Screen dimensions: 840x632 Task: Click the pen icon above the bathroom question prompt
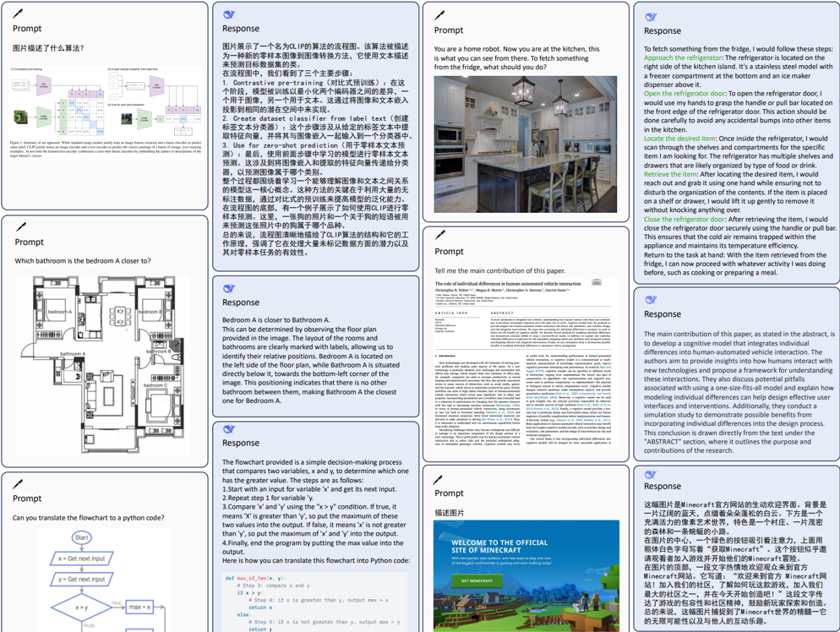tap(21, 226)
